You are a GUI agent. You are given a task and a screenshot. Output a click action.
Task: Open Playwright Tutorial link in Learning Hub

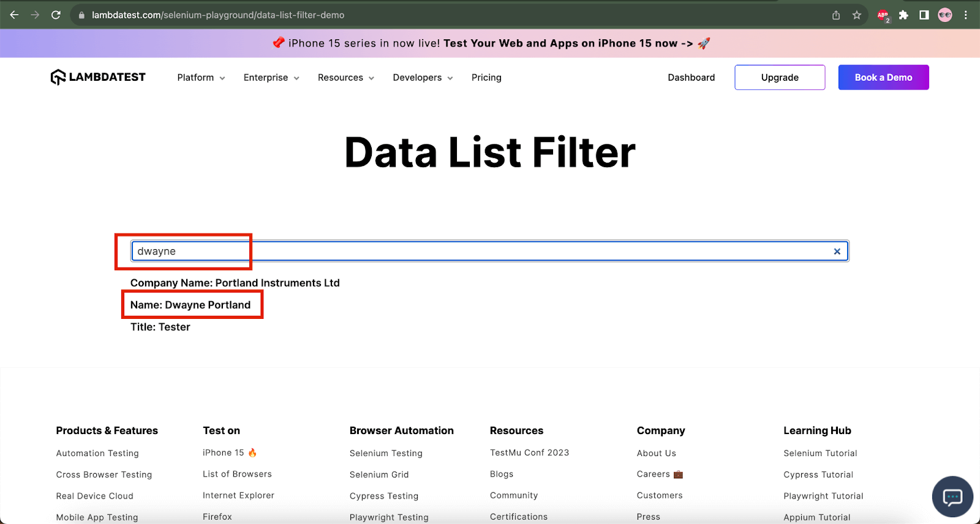click(x=823, y=496)
